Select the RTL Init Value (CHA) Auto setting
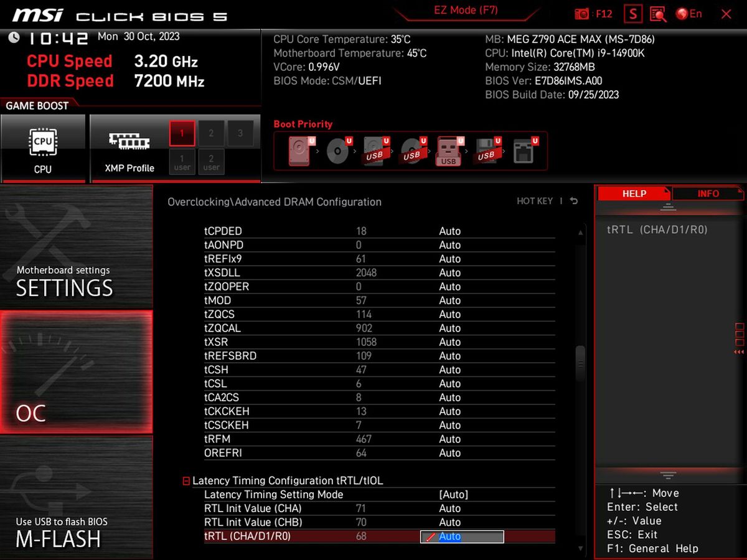Screen dimensions: 747x560 (449, 508)
